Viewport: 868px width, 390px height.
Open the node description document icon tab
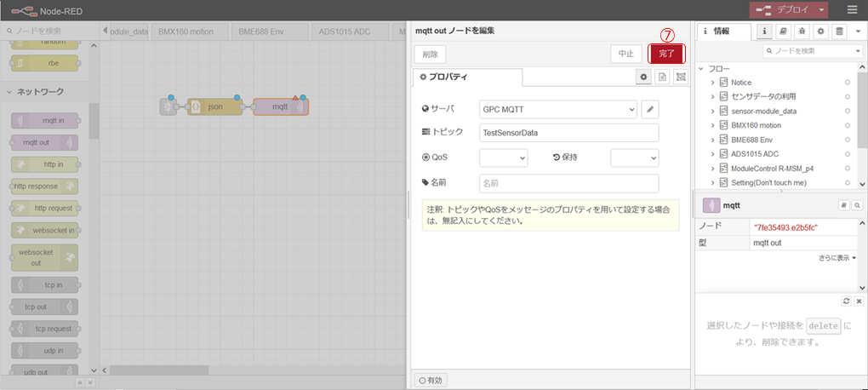pos(663,77)
